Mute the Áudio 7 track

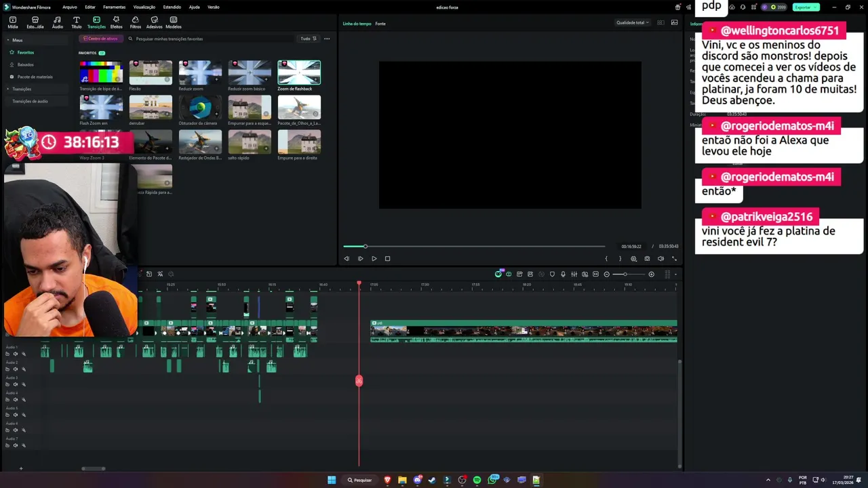(x=16, y=445)
